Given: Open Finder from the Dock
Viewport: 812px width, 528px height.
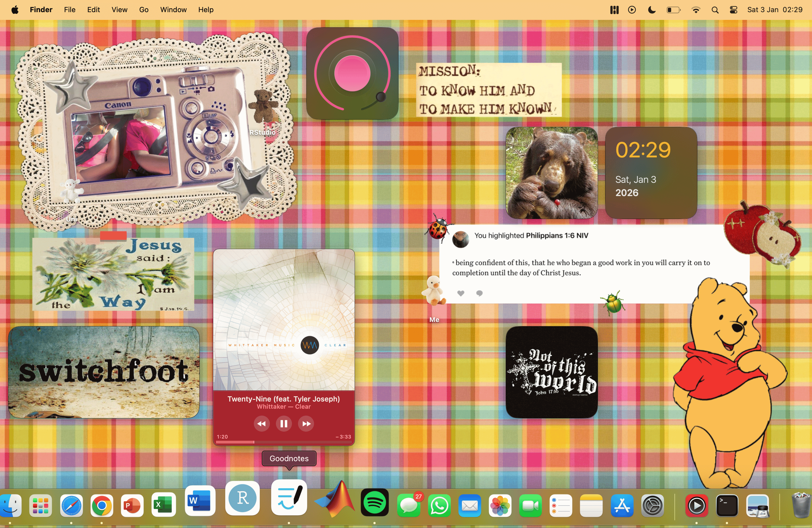Looking at the screenshot, I should 10,505.
